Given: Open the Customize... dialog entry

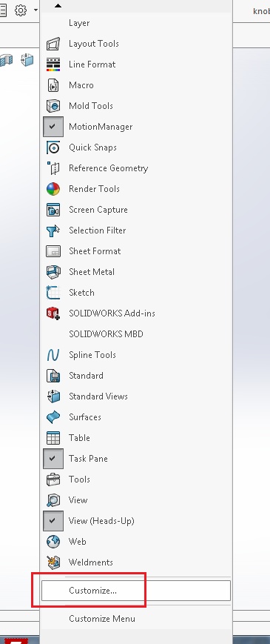Looking at the screenshot, I should 136,591.
